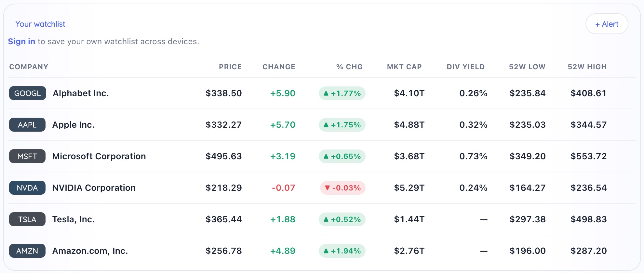Click the $365.44 price for Tesla
The height and width of the screenshot is (273, 644).
coord(224,219)
